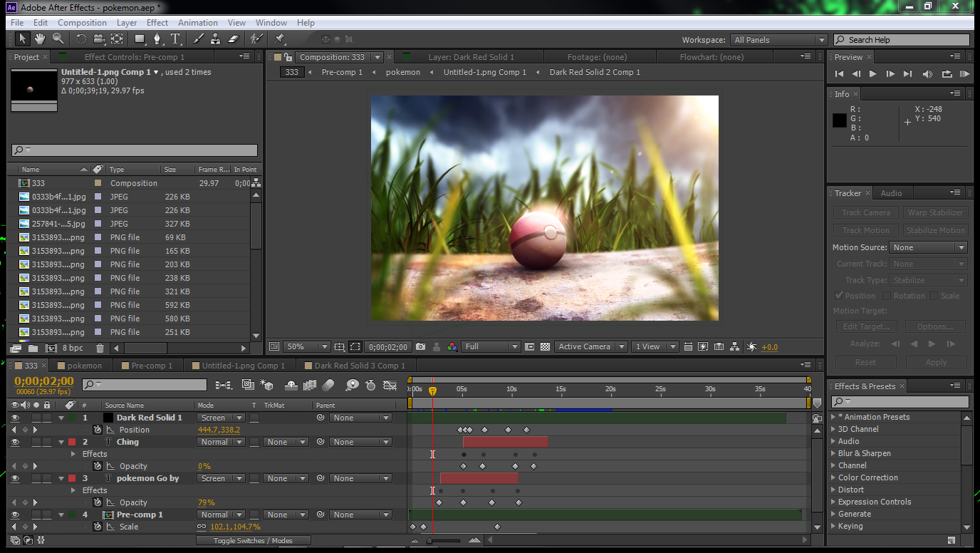The image size is (980, 553).
Task: Select the Pan Behind tool
Action: 117,39
